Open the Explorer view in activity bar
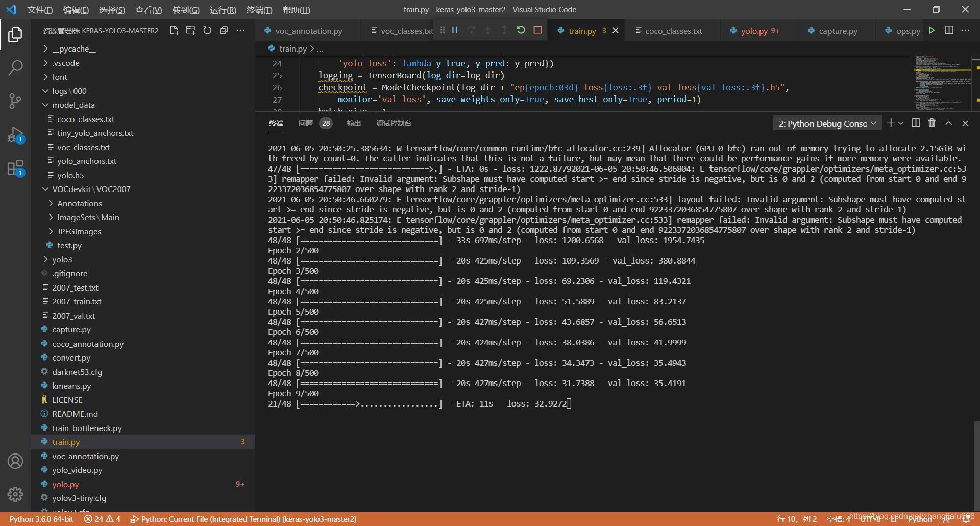The image size is (980, 526). (x=15, y=35)
